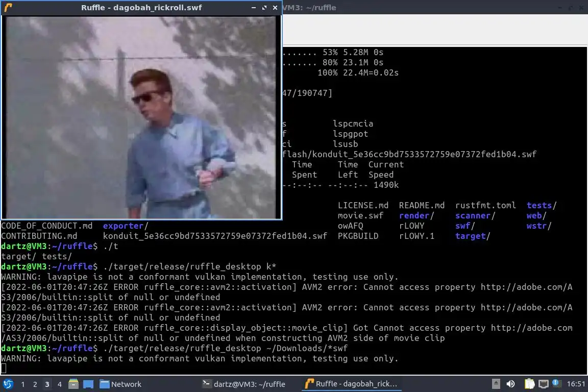This screenshot has height=392, width=588.
Task: Click the 'render/' directory name
Action: tap(416, 216)
